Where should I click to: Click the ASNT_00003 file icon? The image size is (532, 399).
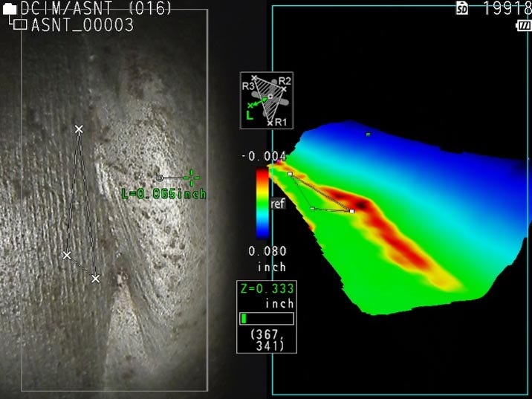21,25
